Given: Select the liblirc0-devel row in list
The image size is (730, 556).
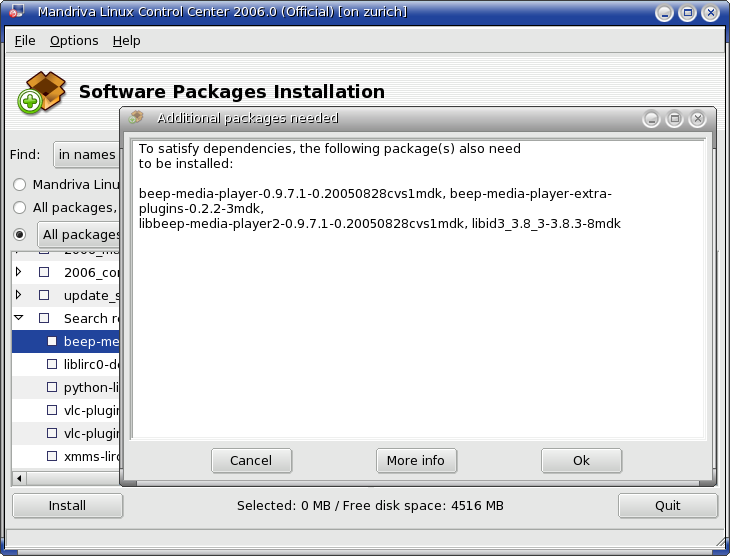Looking at the screenshot, I should 66,364.
